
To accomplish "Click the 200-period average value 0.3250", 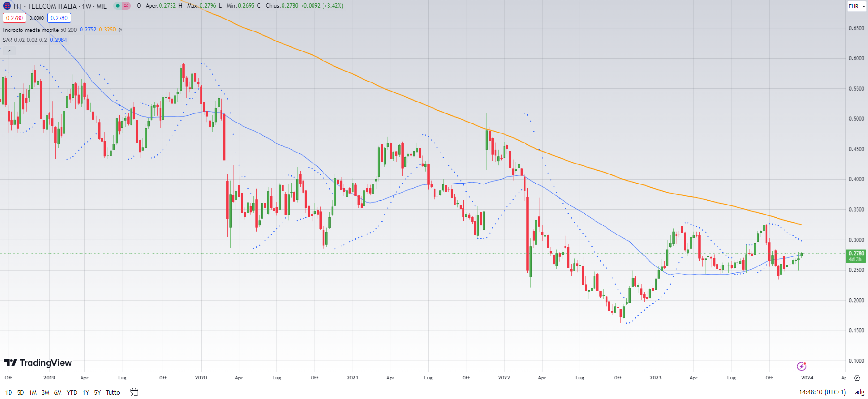I will (x=107, y=30).
